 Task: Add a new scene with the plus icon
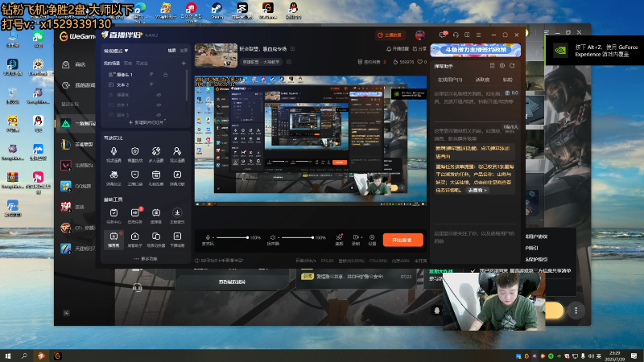[184, 64]
